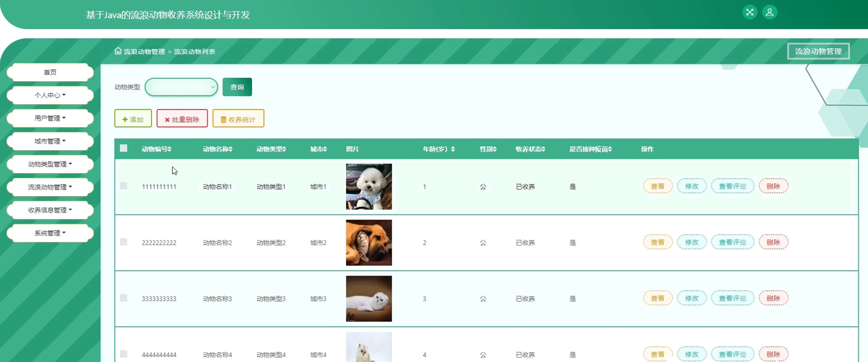Sort by 性别 column arrows
This screenshot has height=362, width=868.
tap(495, 149)
